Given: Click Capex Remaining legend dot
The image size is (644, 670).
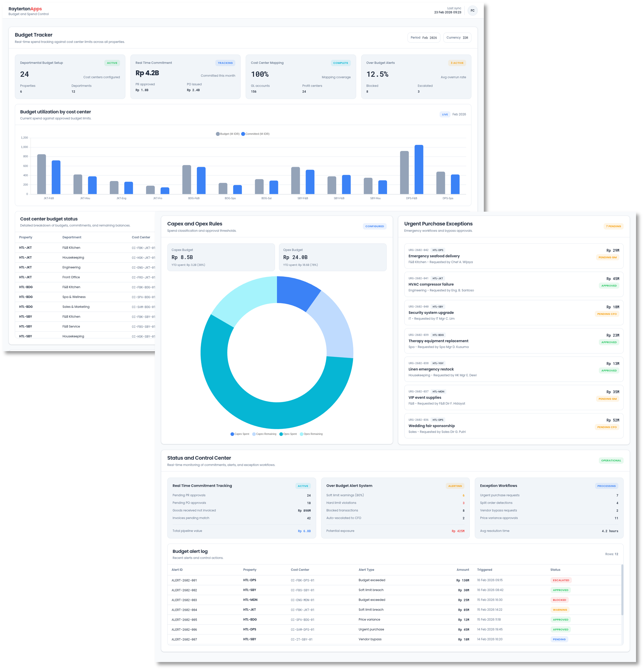Looking at the screenshot, I should [254, 434].
